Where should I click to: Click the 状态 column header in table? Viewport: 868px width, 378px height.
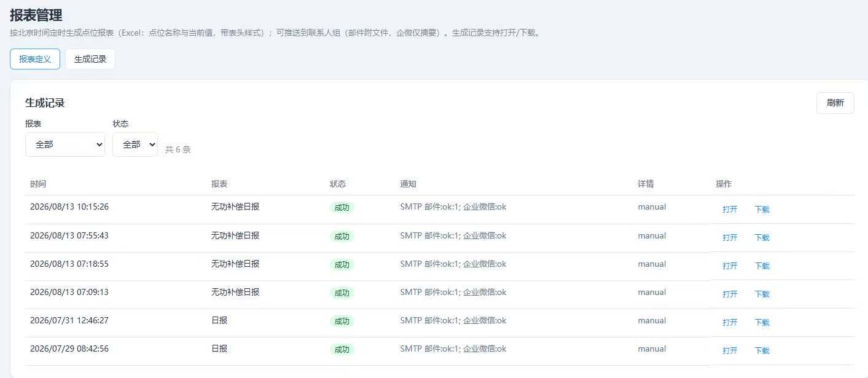point(338,184)
